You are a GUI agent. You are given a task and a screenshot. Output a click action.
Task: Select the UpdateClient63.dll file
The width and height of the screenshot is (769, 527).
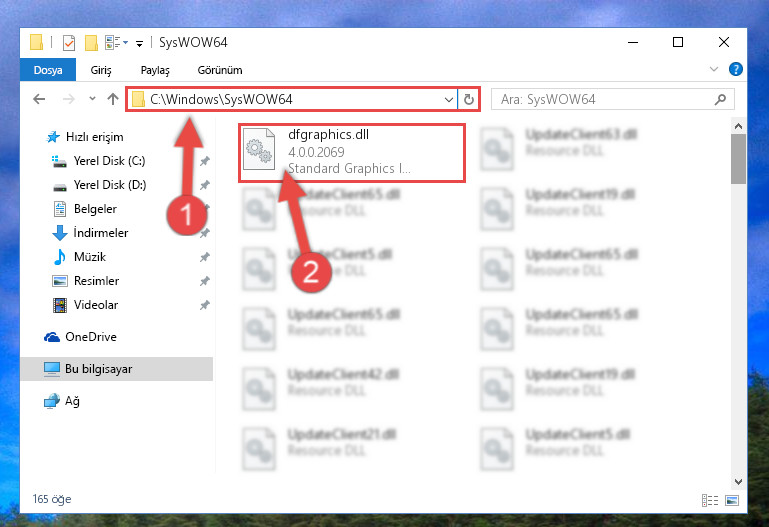point(559,149)
